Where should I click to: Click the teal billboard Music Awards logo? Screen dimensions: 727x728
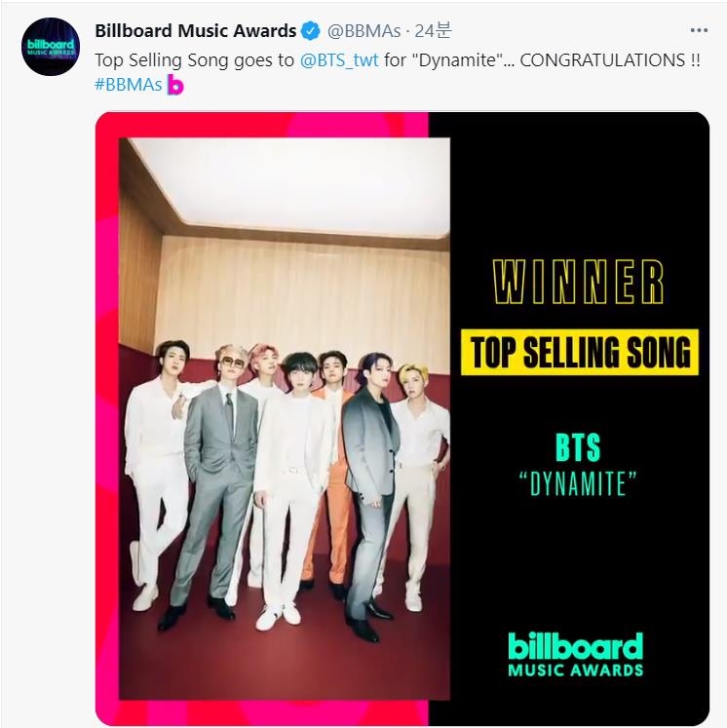(x=575, y=654)
